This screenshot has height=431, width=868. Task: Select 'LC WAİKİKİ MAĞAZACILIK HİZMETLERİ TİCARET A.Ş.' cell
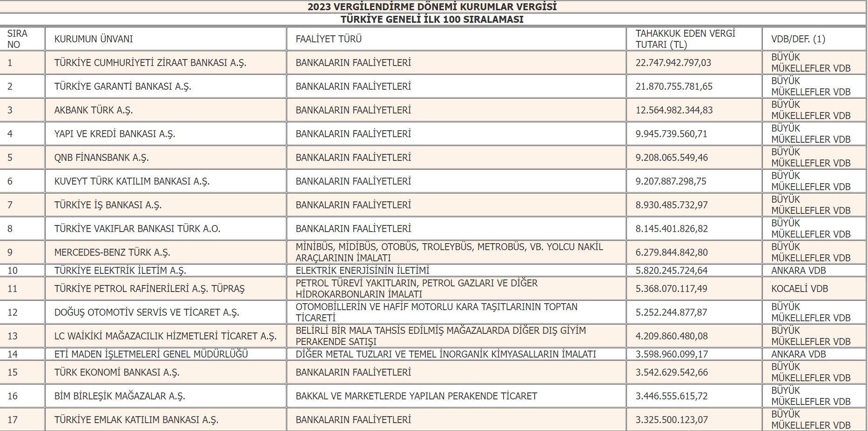coord(166,336)
